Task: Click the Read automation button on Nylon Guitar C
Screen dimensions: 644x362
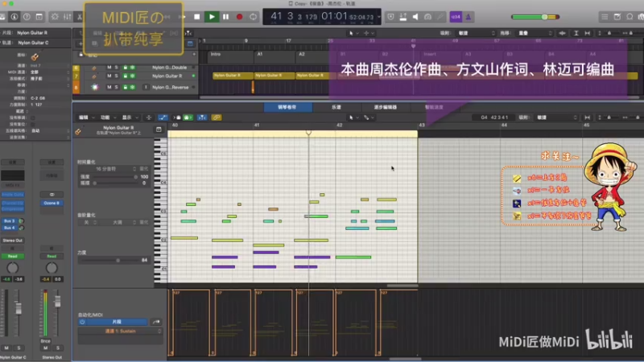Action: (12, 256)
